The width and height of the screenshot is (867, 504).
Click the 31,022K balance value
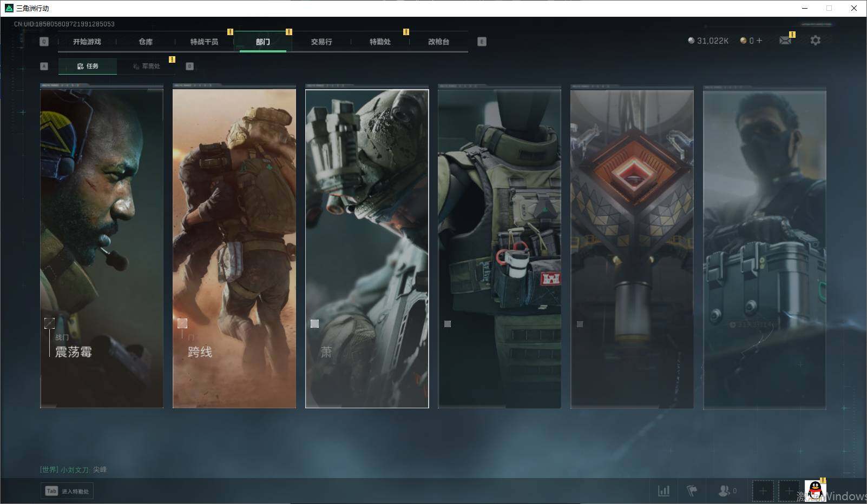tap(713, 41)
